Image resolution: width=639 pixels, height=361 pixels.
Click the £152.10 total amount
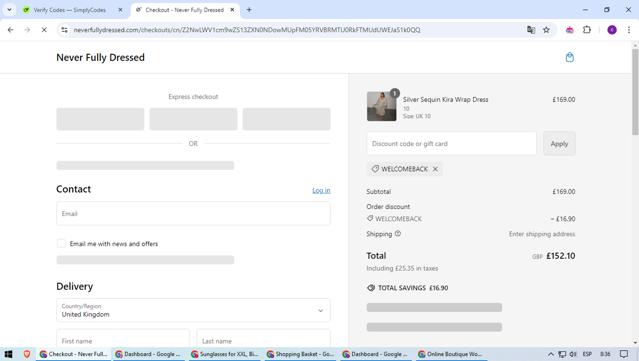(x=561, y=256)
